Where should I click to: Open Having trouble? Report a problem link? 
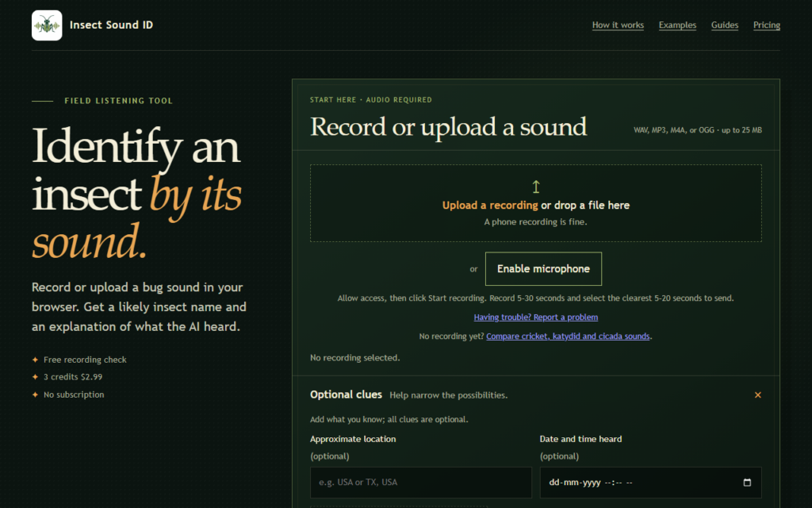pyautogui.click(x=535, y=317)
